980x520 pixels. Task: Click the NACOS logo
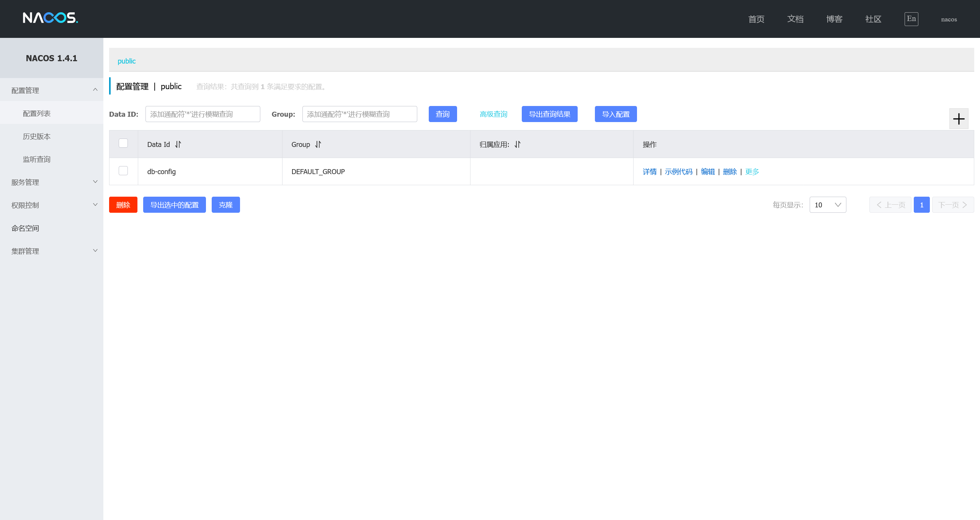[x=50, y=18]
